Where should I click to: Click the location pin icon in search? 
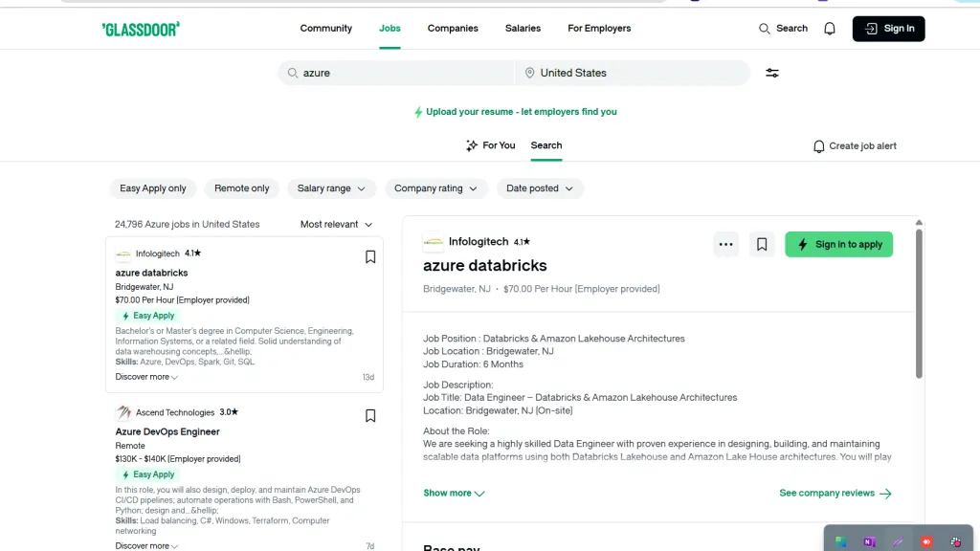pyautogui.click(x=529, y=73)
